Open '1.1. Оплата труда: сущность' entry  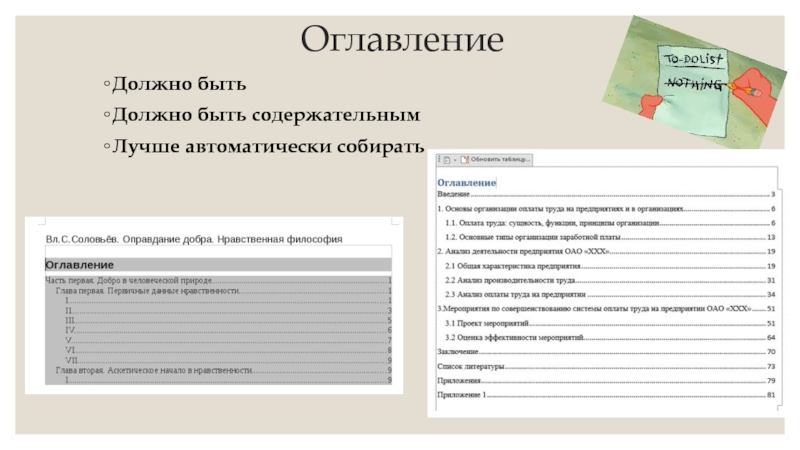tap(610, 223)
